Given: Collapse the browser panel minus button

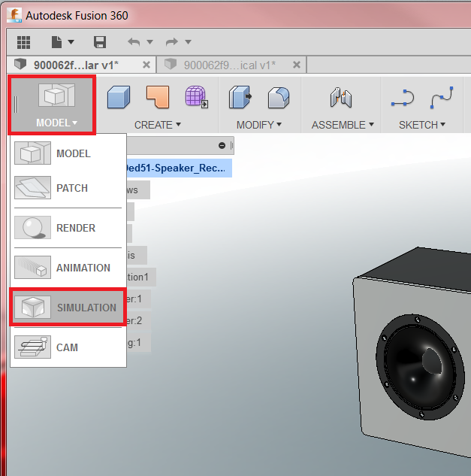Looking at the screenshot, I should tap(222, 146).
